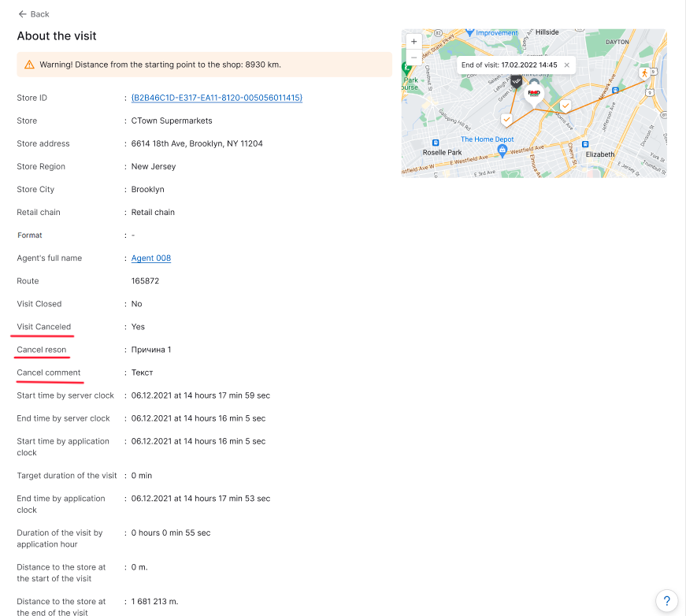Open the help question mark button
The height and width of the screenshot is (616, 686).
coord(666,599)
